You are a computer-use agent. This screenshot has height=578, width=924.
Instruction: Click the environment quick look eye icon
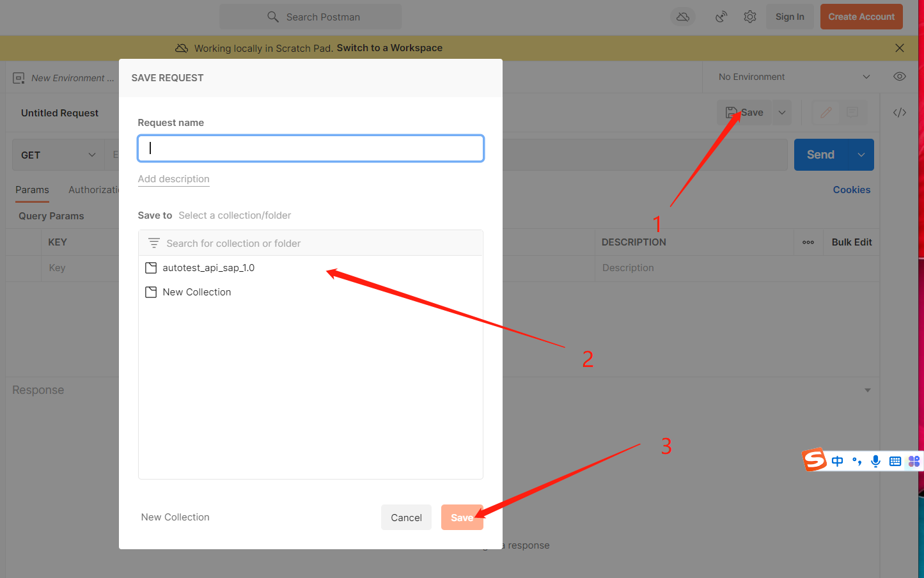(x=900, y=77)
